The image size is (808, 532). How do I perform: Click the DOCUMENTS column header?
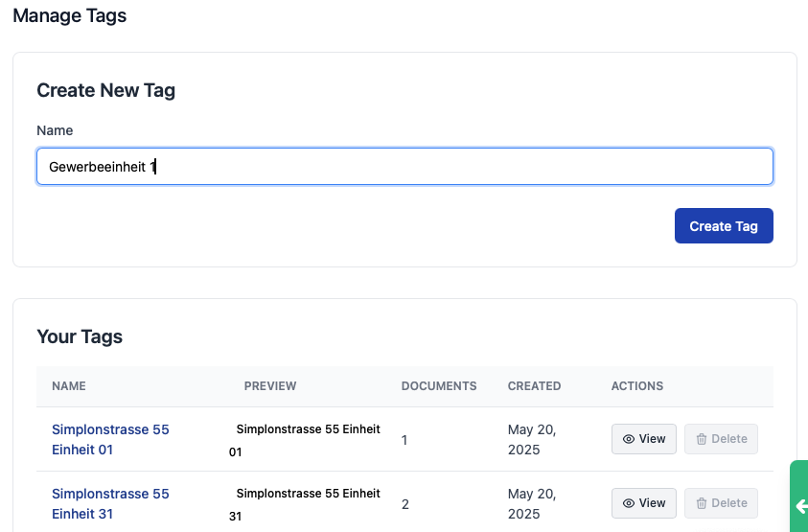438,386
